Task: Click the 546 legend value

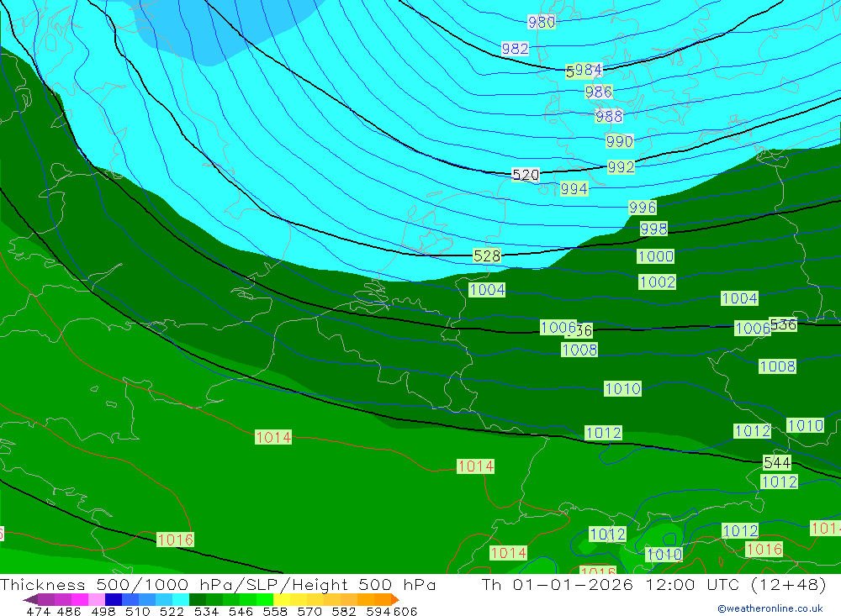Action: [x=241, y=612]
